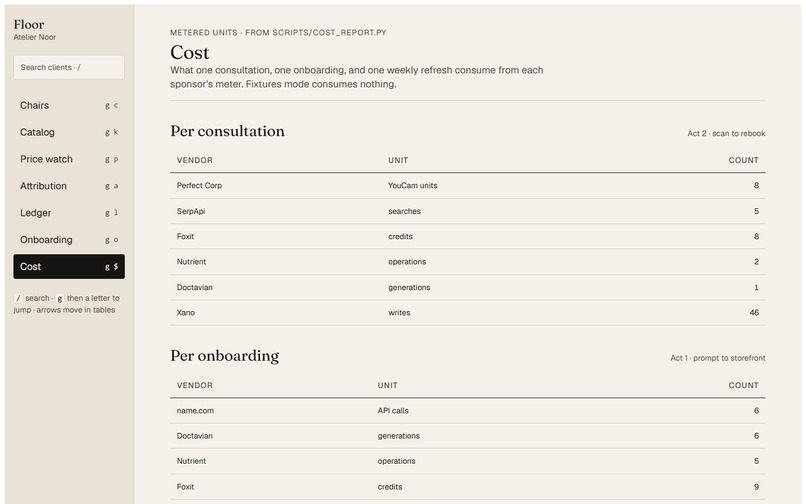Click Atelier Noor under the Floor title

point(35,37)
